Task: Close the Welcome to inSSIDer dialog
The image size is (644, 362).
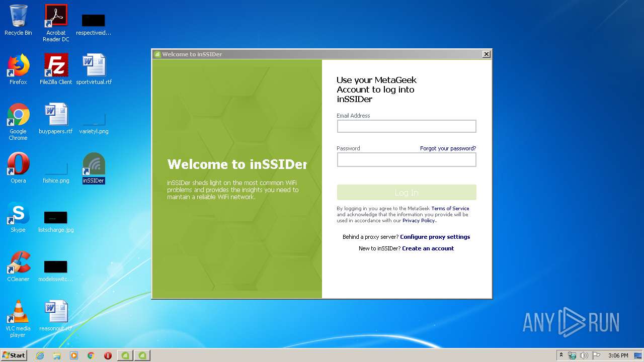Action: click(486, 54)
